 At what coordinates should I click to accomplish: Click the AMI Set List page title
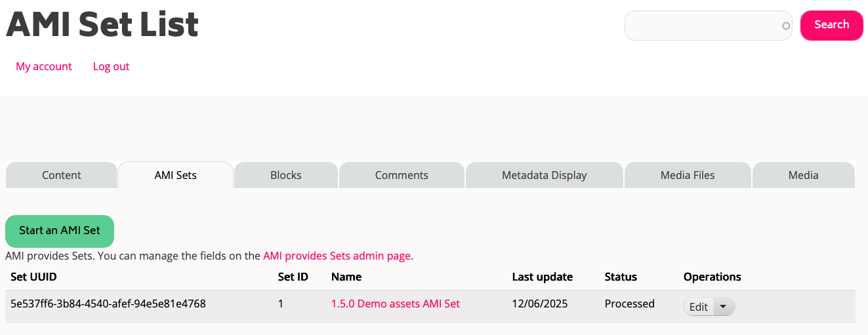pos(102,26)
